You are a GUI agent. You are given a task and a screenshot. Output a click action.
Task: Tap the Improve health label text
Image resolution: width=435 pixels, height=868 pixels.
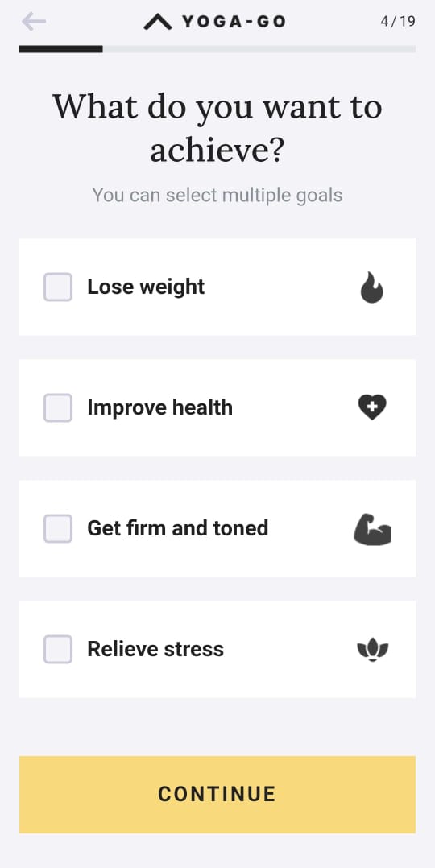tap(159, 407)
